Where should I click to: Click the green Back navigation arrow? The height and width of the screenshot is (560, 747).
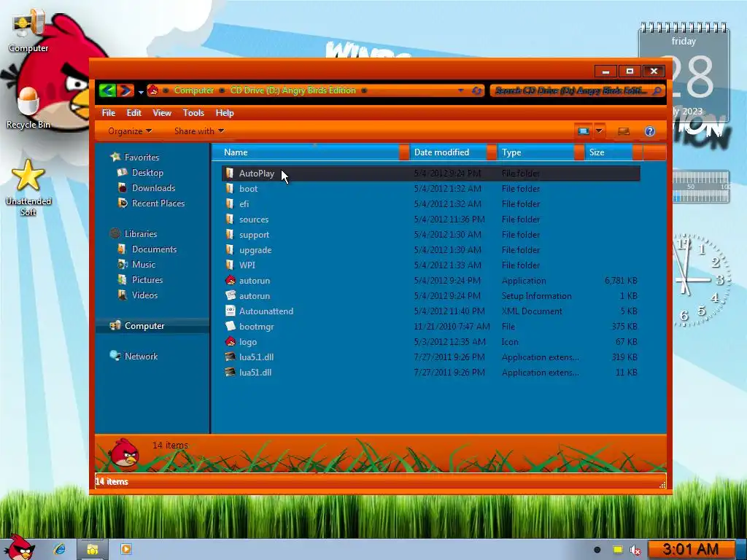tap(108, 90)
